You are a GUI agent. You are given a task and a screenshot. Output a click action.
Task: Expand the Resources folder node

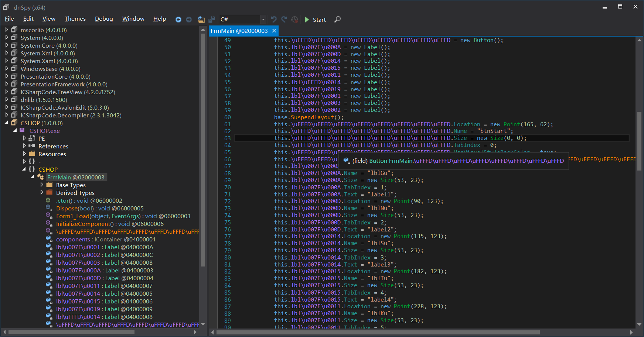[24, 154]
